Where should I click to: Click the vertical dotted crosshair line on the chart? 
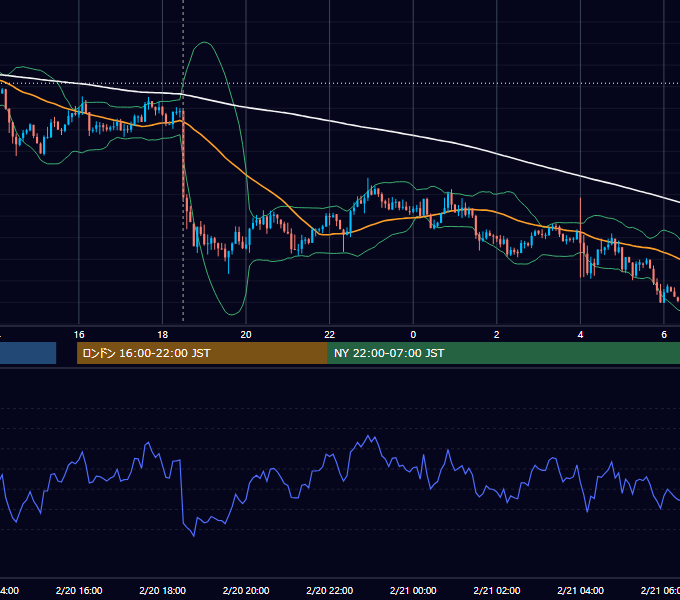183,160
